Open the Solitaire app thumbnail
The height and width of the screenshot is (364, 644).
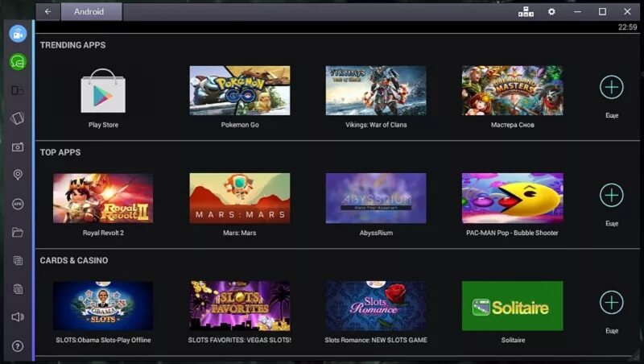(513, 306)
